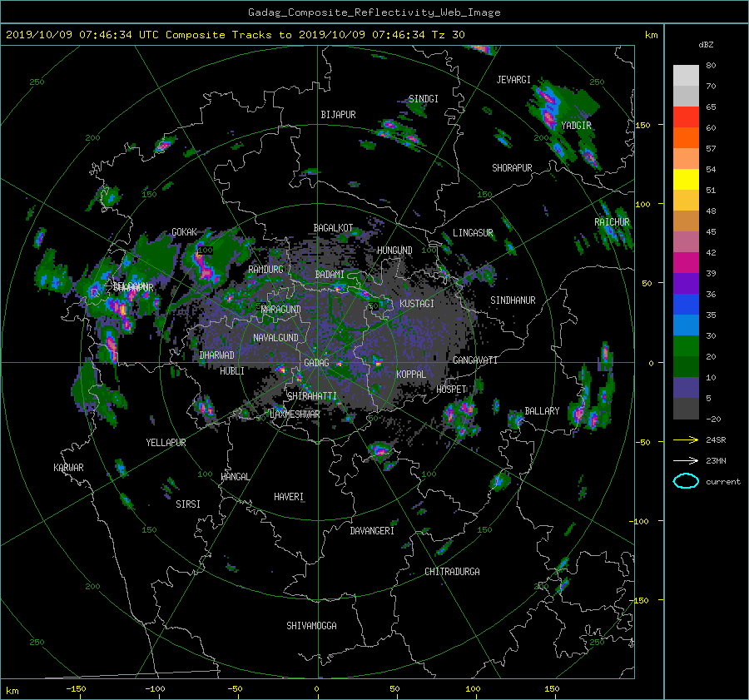Click the 150 km right axis tick
The image size is (749, 700).
click(643, 125)
